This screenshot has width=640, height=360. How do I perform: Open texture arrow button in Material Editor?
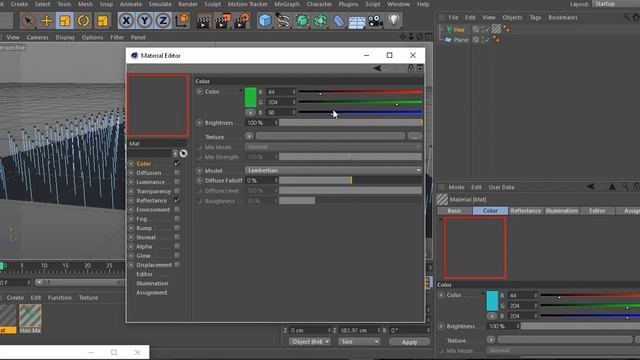click(x=249, y=136)
